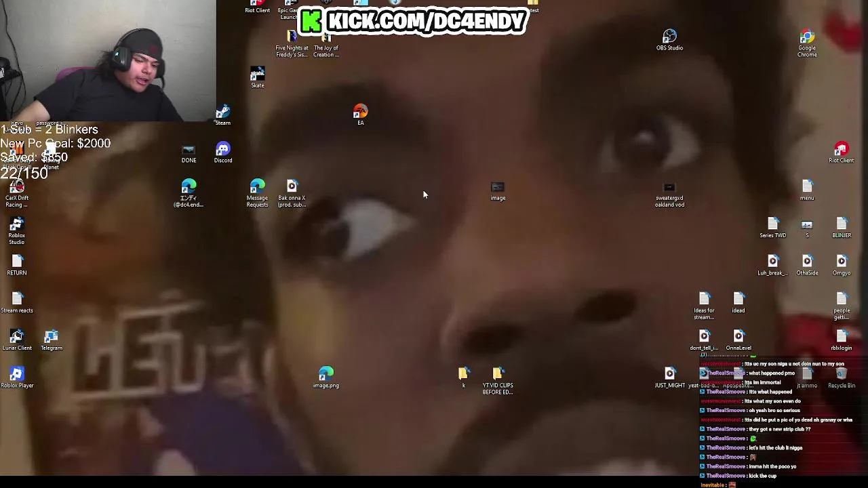Select the Skate game shortcut

(x=258, y=77)
